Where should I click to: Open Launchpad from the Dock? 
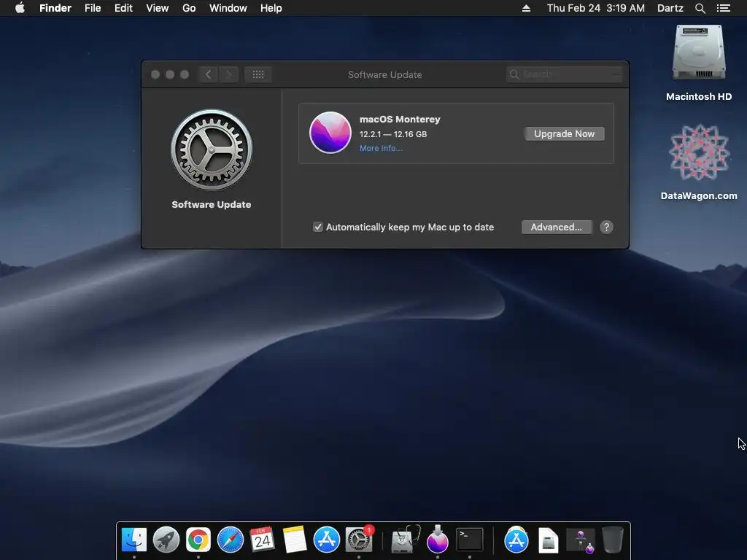(166, 540)
